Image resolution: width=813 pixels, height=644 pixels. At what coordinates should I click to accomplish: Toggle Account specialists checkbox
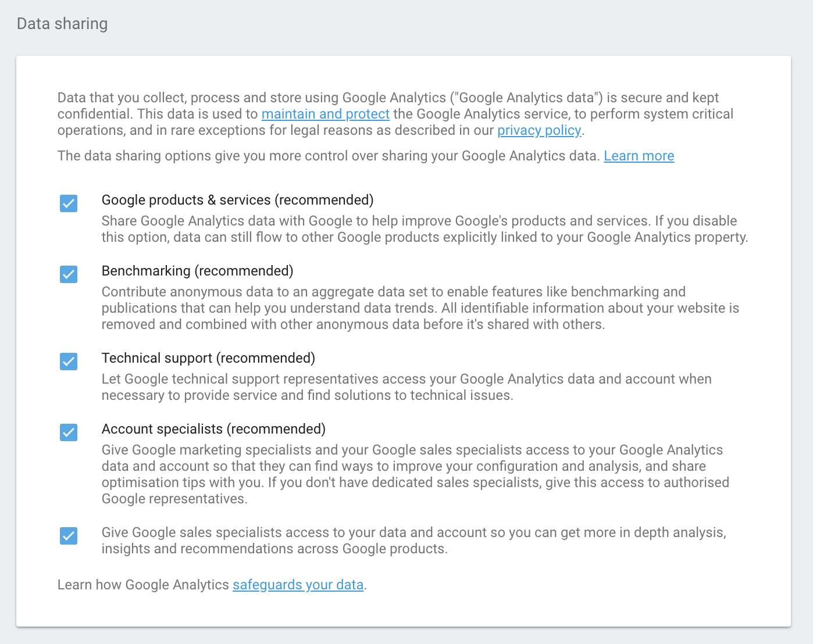tap(69, 432)
